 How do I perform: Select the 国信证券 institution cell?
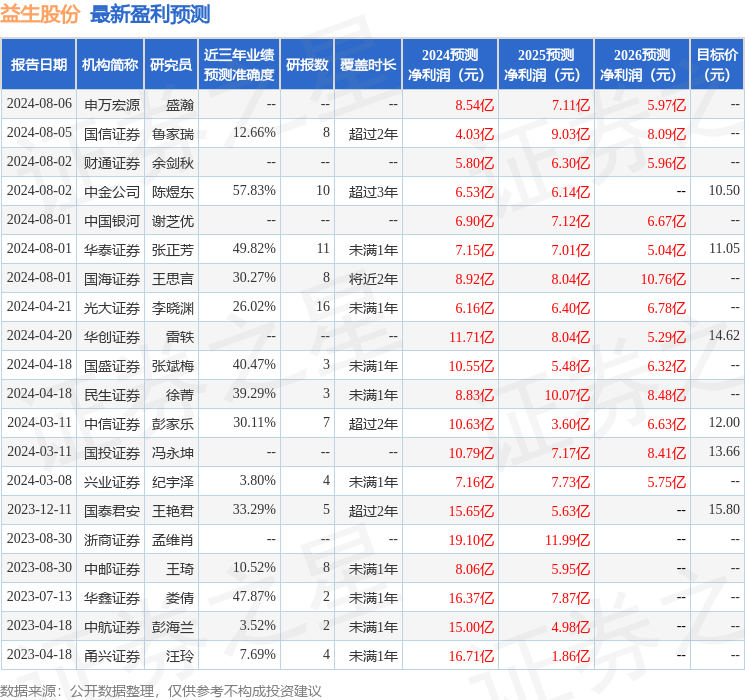click(112, 134)
